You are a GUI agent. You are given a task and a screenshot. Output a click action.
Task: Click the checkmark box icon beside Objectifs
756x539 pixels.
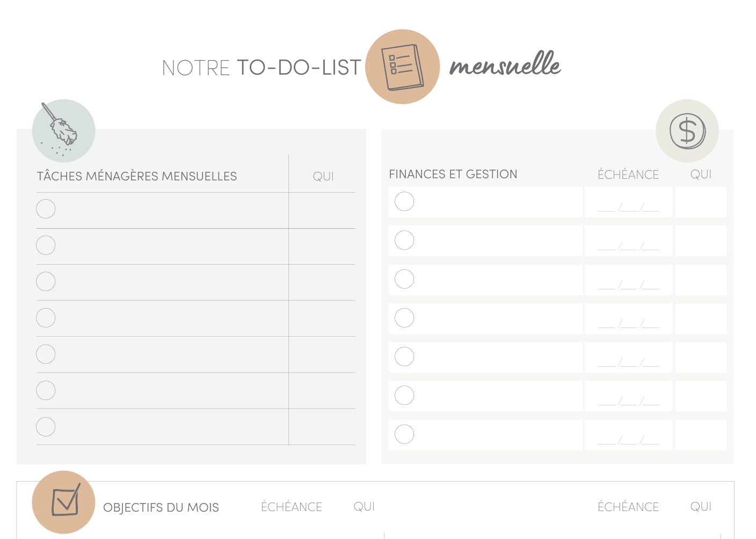pyautogui.click(x=64, y=502)
